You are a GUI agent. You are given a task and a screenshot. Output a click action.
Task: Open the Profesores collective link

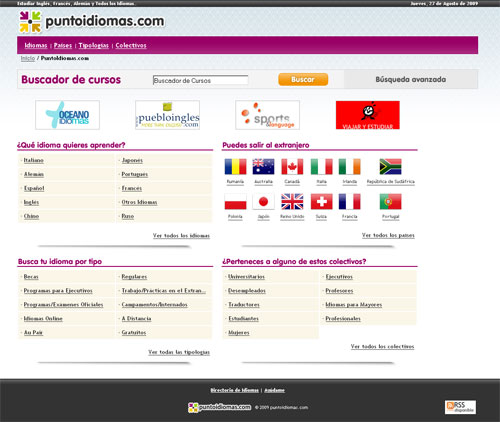[339, 291]
